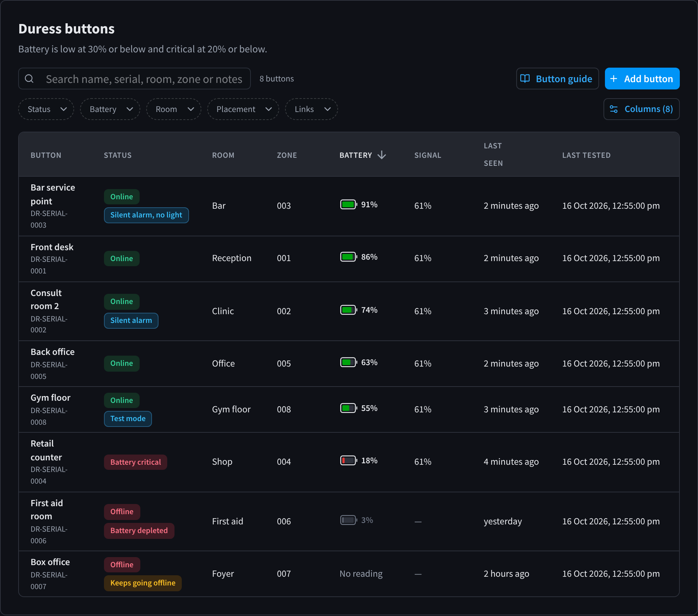Open the Status filter dropdown
698x616 pixels.
[x=46, y=109]
